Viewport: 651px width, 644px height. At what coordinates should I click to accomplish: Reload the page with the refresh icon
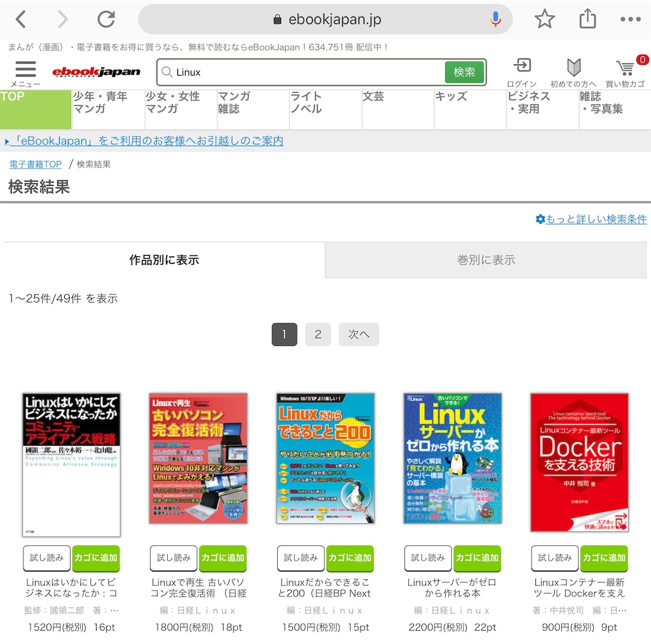[106, 19]
